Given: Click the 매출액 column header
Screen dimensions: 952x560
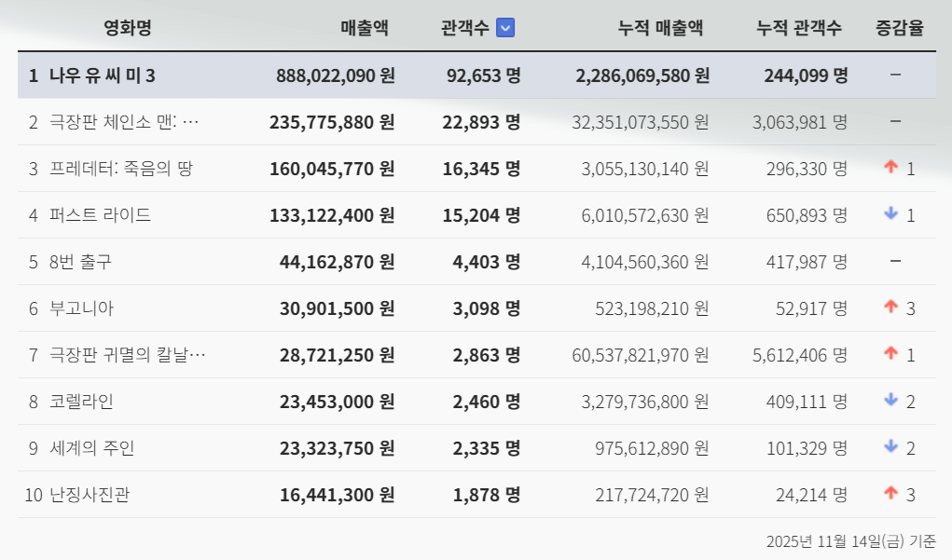Looking at the screenshot, I should [364, 27].
